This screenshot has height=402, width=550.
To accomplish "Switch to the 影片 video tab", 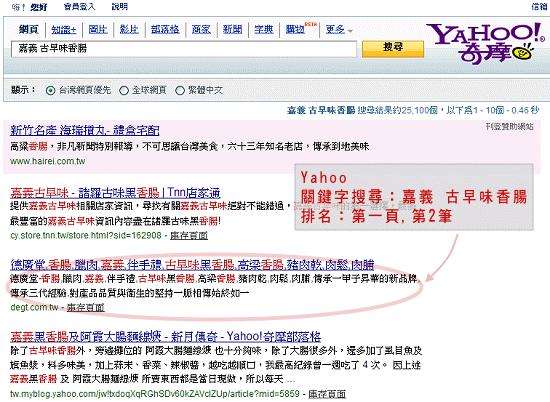I will [x=129, y=29].
